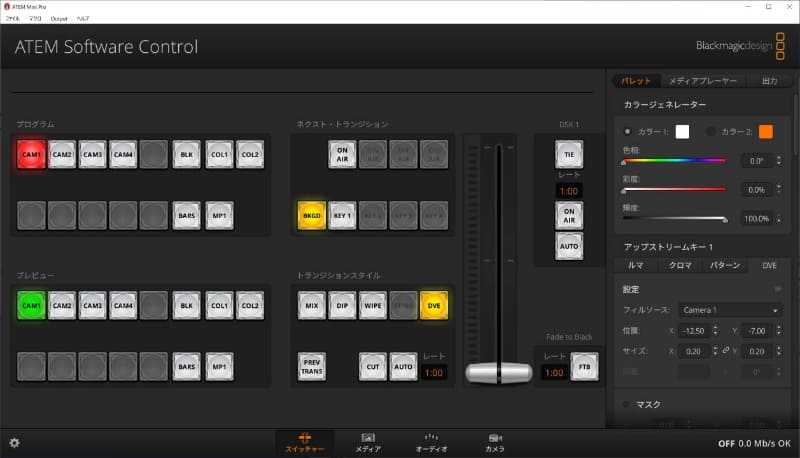Viewport: 800px width, 458px height.
Task: Step the 位置 Y value spinner
Action: [779, 330]
